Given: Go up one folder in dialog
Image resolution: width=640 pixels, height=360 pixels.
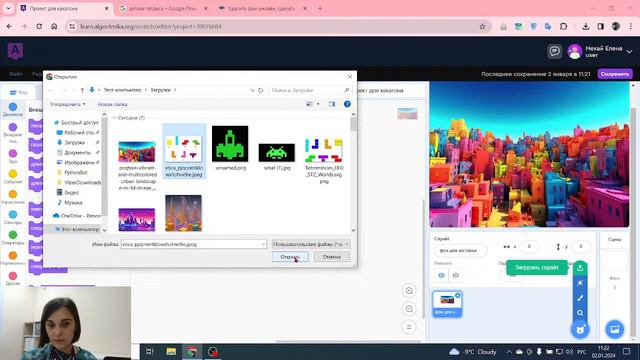Looking at the screenshot, I should pyautogui.click(x=82, y=90).
